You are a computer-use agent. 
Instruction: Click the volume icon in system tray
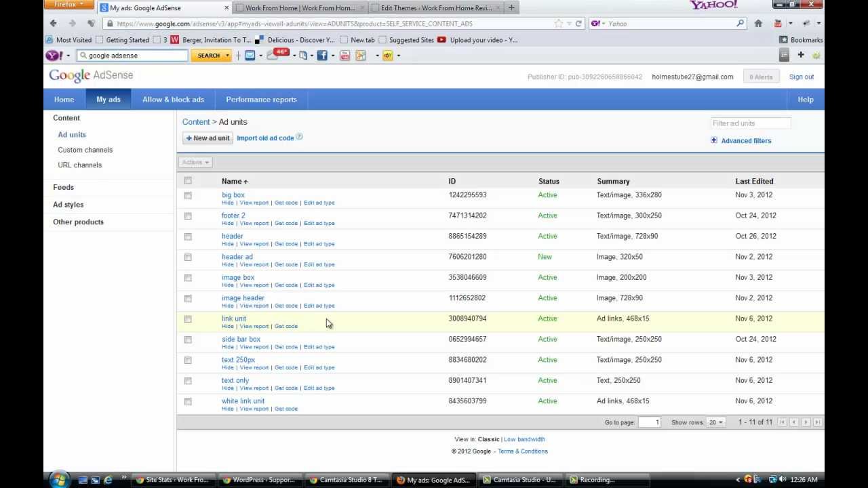pyautogui.click(x=782, y=480)
